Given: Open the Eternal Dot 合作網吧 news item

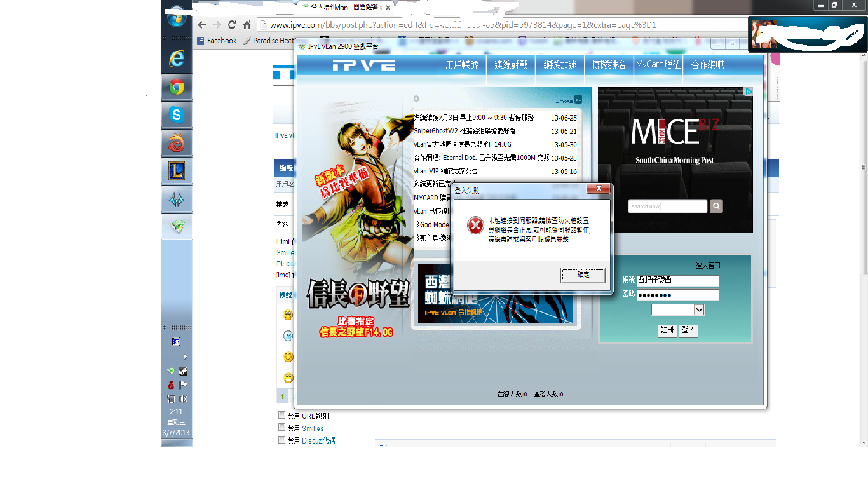Looking at the screenshot, I should [x=481, y=158].
